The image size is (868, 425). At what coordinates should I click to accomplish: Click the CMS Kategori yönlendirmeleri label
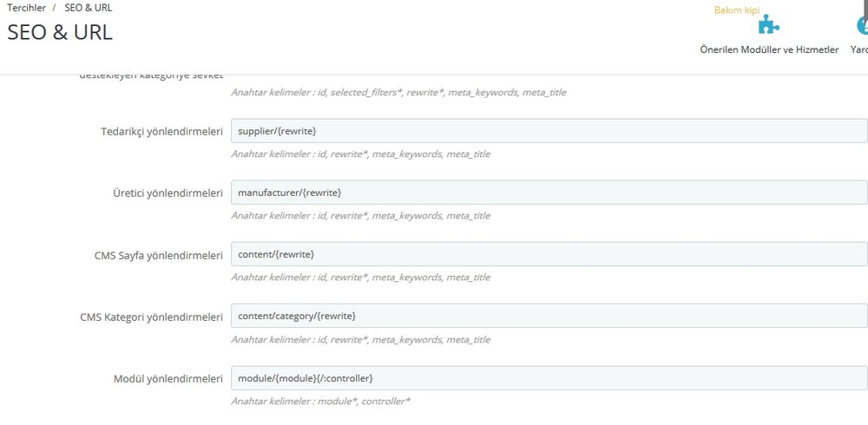[x=151, y=317]
